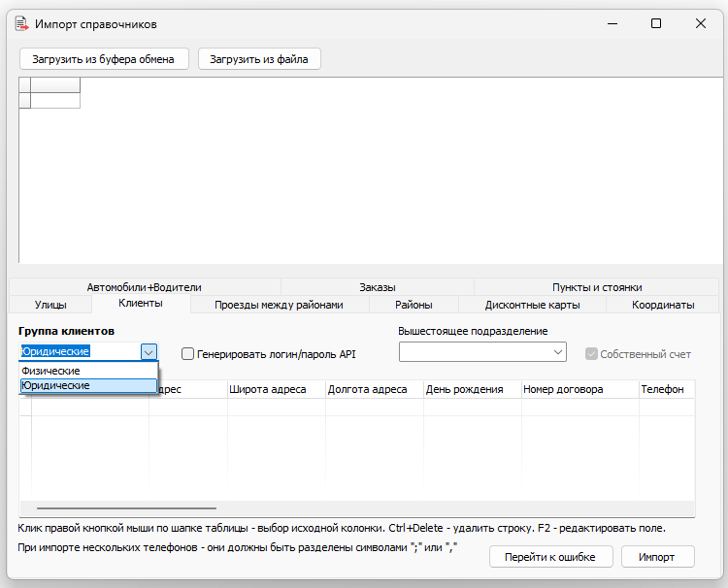Viewport: 728px width, 588px height.
Task: Click 'Загрузить из буфера обмена' button
Action: tap(103, 59)
